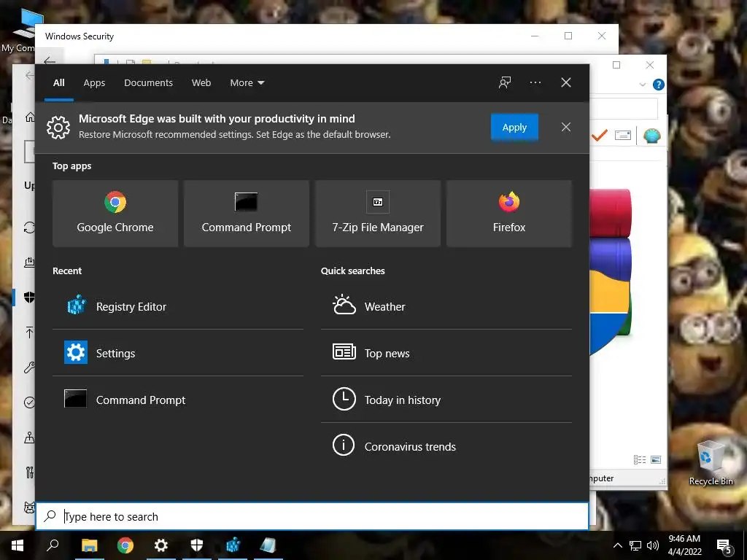Open Google Chrome from Top apps

(115, 214)
